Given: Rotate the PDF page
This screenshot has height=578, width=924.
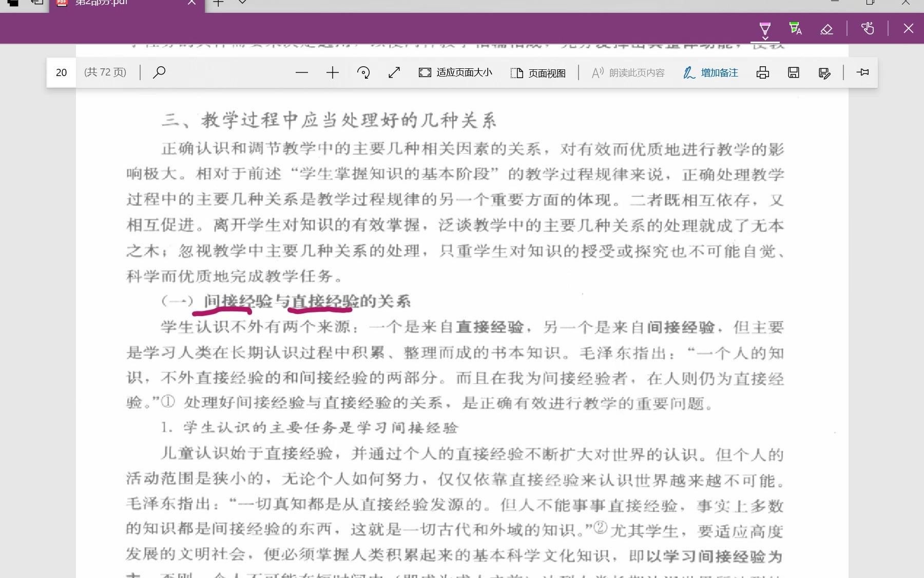Looking at the screenshot, I should (x=363, y=72).
